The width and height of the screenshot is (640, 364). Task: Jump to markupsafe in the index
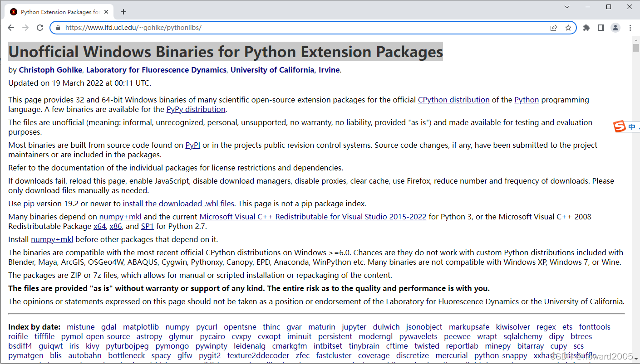(469, 327)
